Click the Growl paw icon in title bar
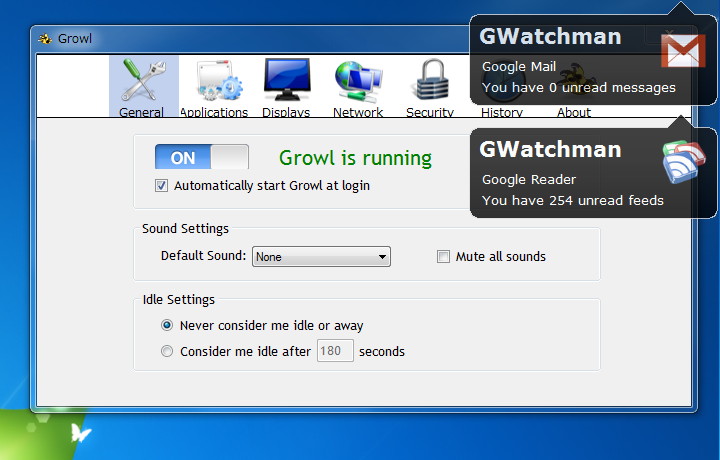This screenshot has height=460, width=720. pyautogui.click(x=45, y=39)
